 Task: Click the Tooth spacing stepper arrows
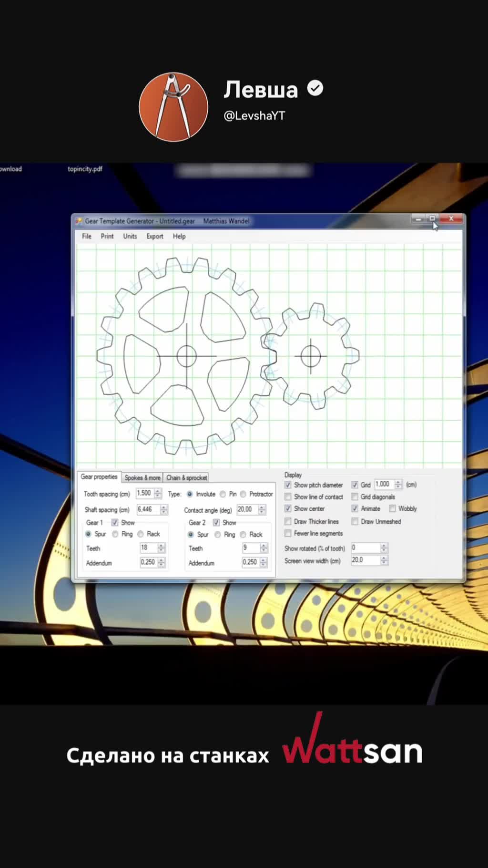pos(158,494)
